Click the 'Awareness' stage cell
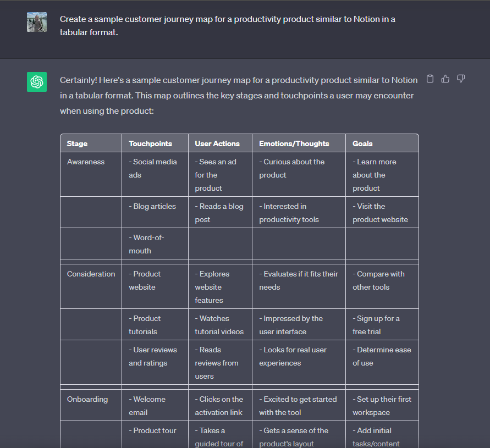This screenshot has height=448, width=490. [85, 162]
